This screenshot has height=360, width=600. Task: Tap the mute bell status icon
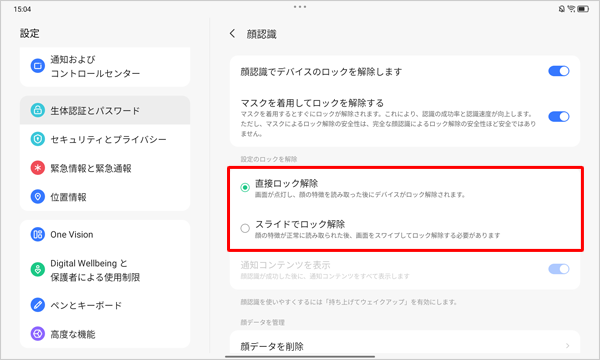click(x=561, y=9)
